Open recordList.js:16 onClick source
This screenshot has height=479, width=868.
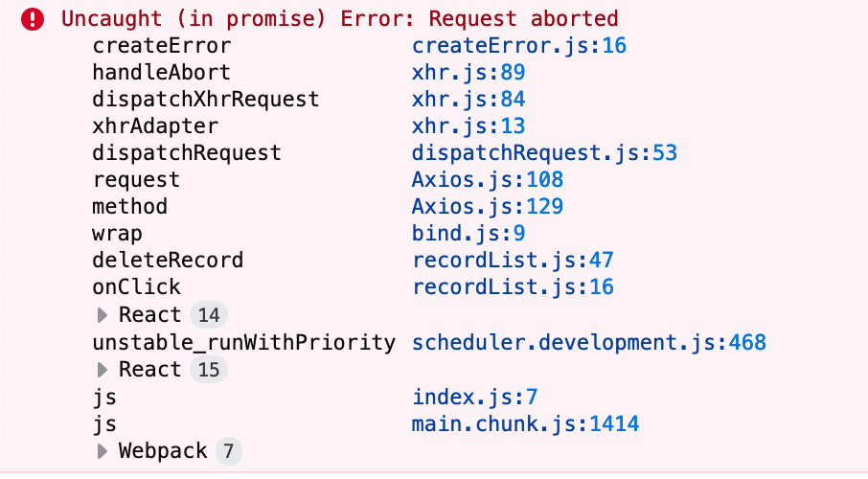click(x=513, y=287)
